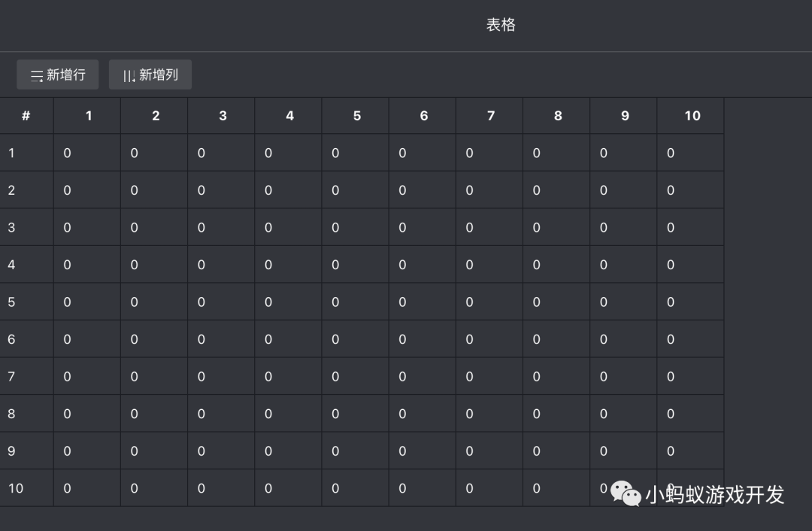Click the cell in row 9, column 4
The image size is (812, 531).
[x=289, y=451]
